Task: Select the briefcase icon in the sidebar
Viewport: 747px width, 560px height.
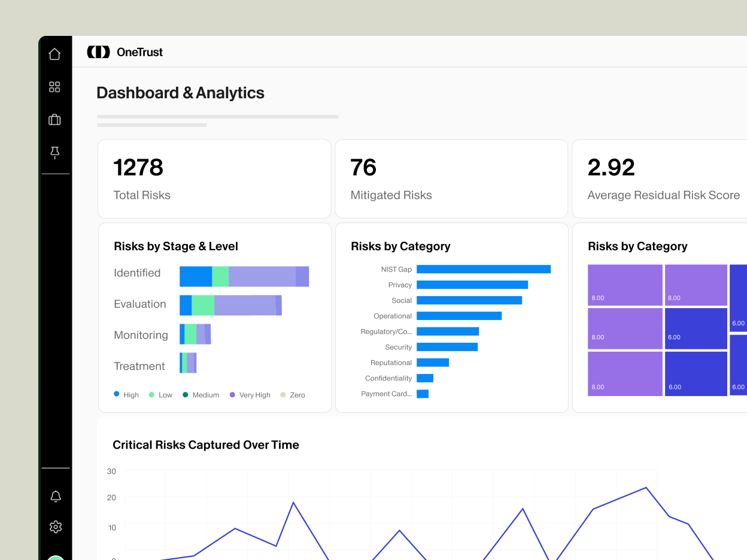Action: pos(54,119)
